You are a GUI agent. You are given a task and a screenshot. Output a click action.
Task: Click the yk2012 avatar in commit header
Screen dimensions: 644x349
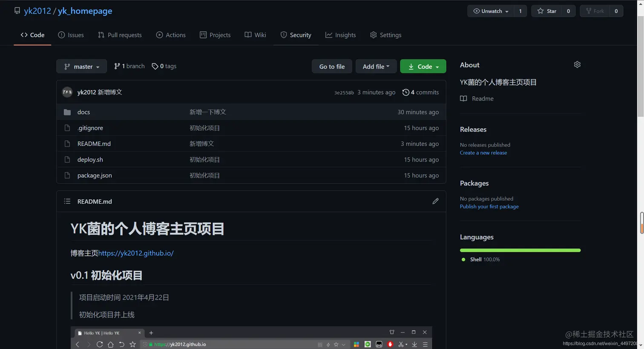pos(67,92)
